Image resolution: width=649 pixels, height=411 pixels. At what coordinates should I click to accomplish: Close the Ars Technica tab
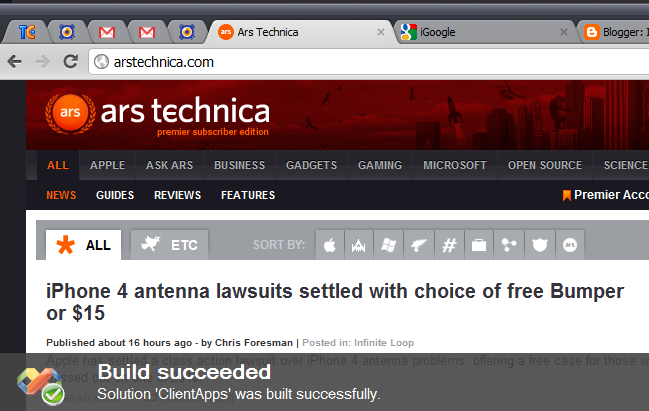pyautogui.click(x=381, y=32)
